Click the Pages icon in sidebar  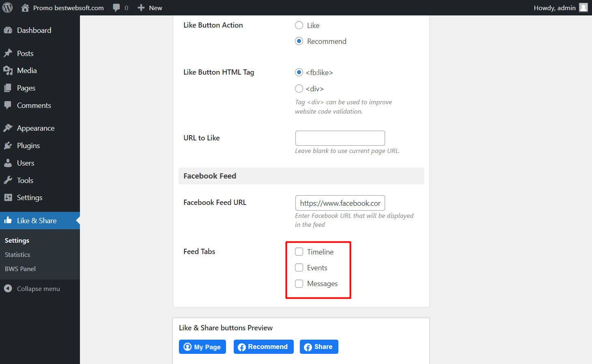8,88
